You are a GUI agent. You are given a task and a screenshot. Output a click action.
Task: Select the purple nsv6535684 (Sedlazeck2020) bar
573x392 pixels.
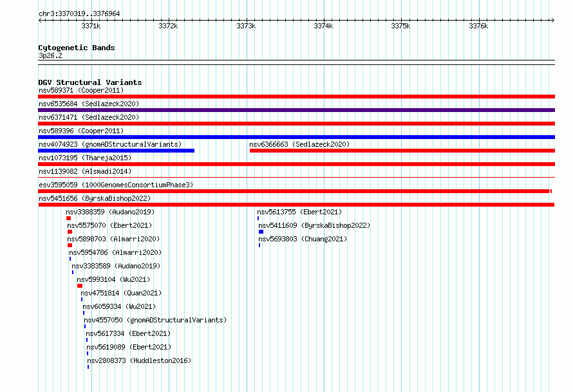point(296,110)
